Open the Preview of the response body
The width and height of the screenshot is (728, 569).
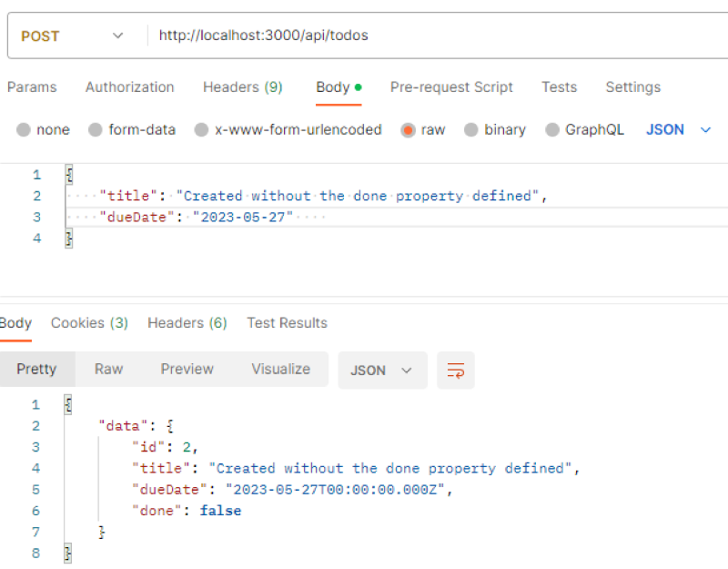click(x=187, y=369)
